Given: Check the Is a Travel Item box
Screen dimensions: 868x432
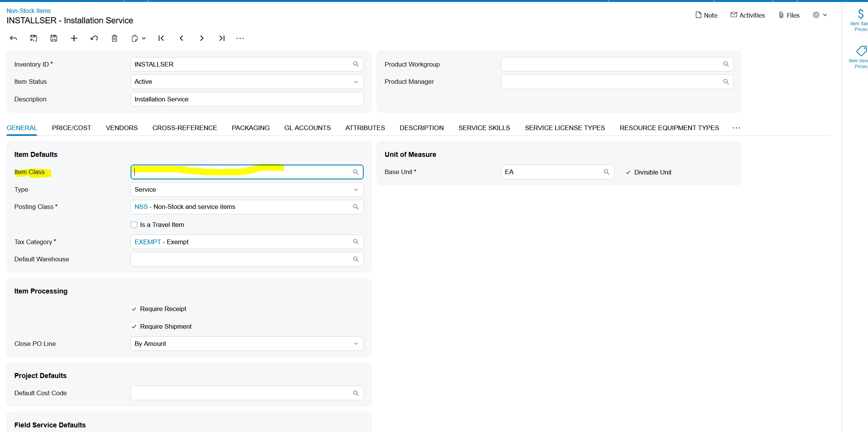Looking at the screenshot, I should [x=134, y=225].
